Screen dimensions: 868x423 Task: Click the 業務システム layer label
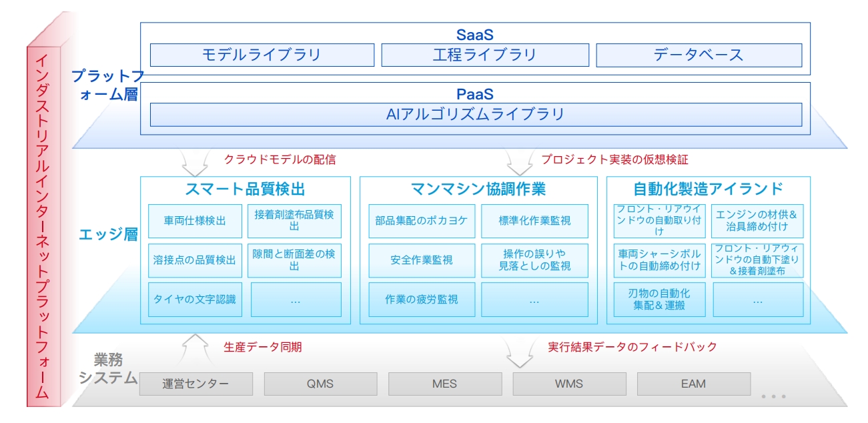(x=108, y=369)
